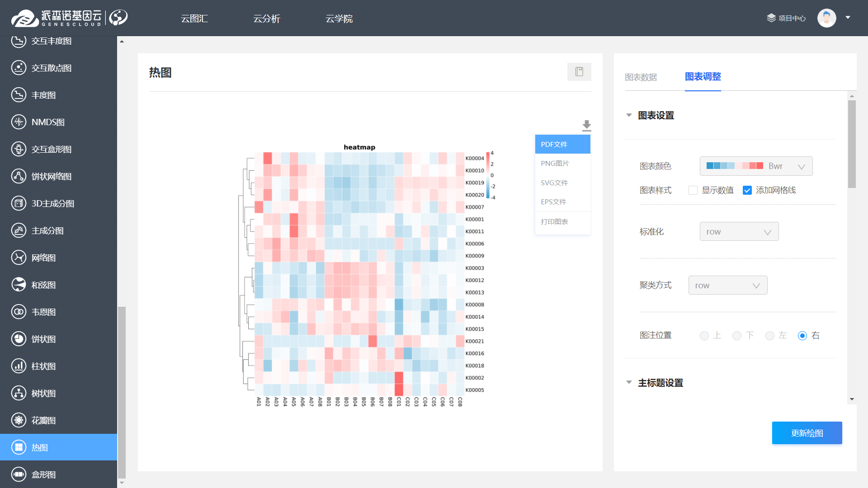
Task: Expand the 主标题设置 section
Action: pos(629,382)
